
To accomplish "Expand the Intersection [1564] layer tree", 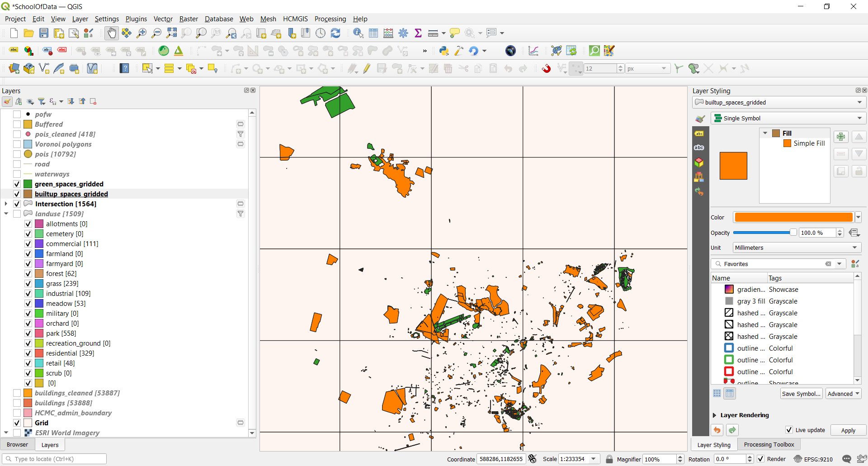I will point(6,204).
